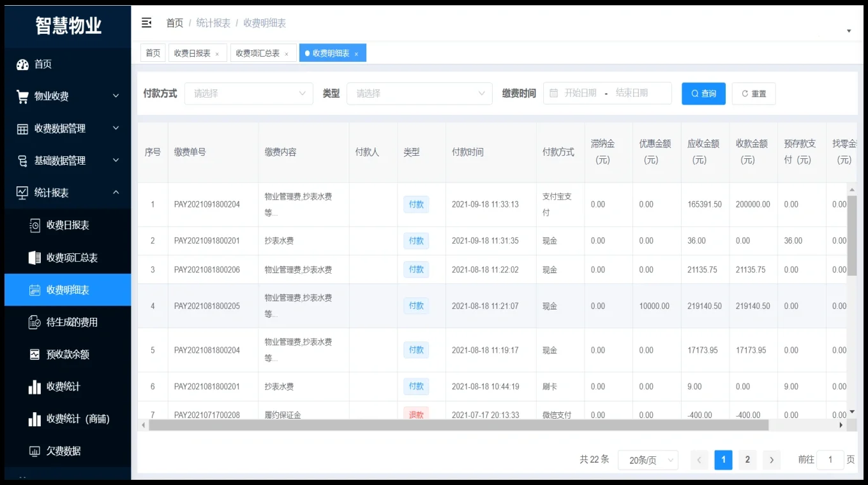Go to 预收款余额 in sidebar
Screen dimensions: 868x485
pos(67,354)
